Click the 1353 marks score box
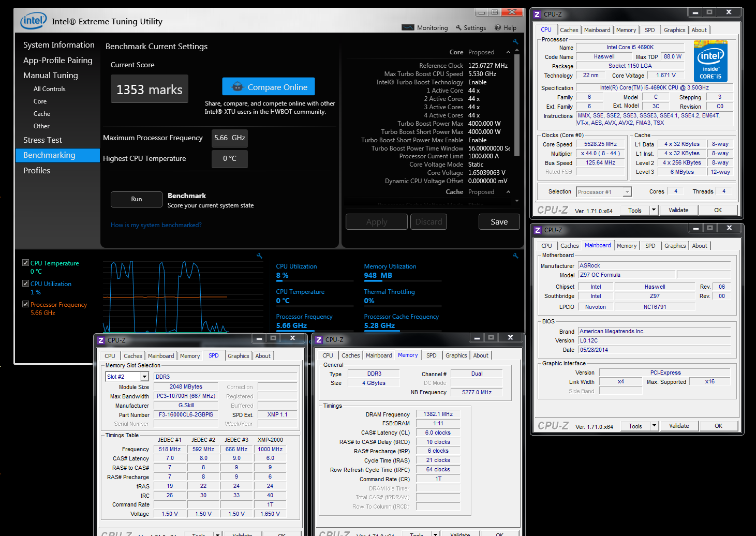The width and height of the screenshot is (756, 536). coord(150,89)
